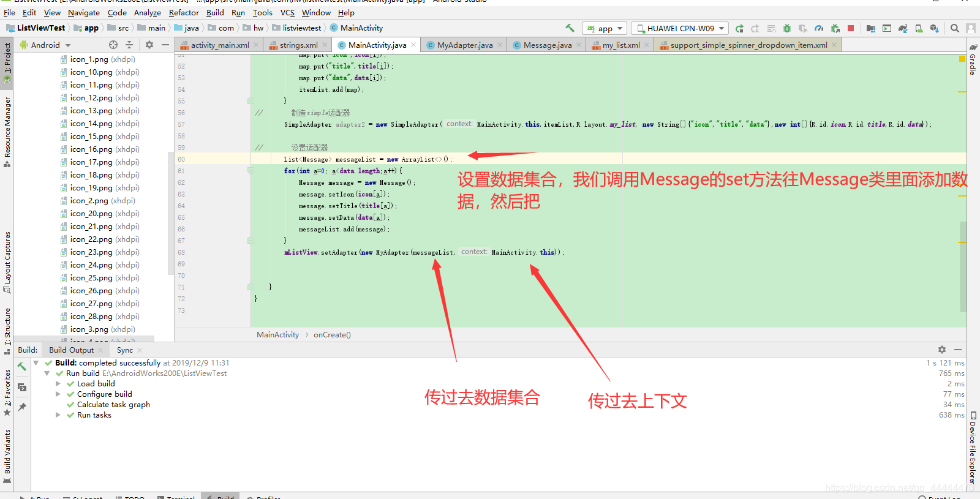Click the Search Everywhere magnifier icon
980x499 pixels.
pos(955,28)
